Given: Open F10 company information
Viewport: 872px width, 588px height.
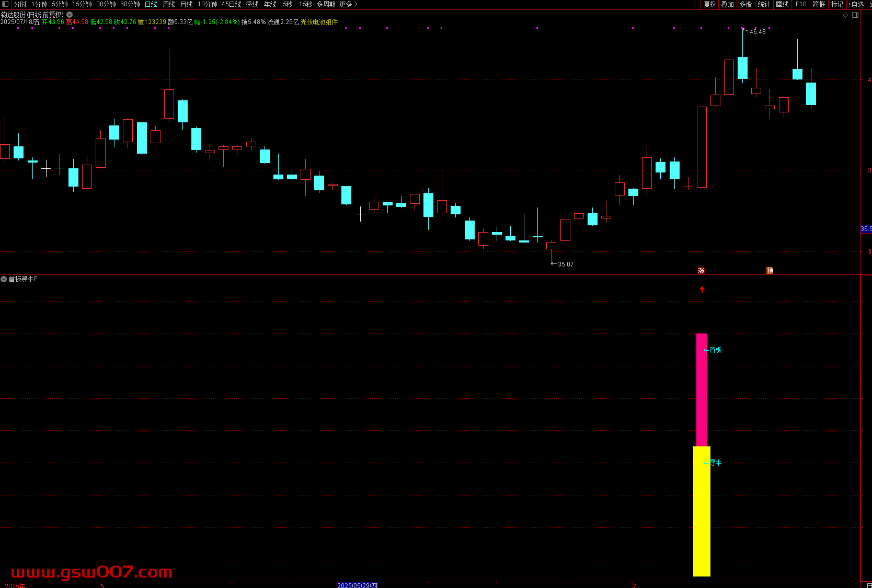Looking at the screenshot, I should [x=801, y=4].
